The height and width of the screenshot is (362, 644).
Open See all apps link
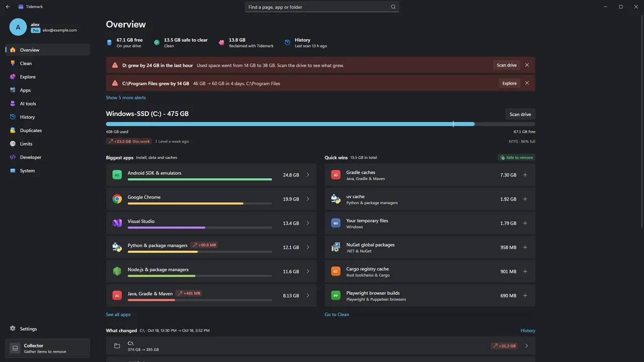click(x=118, y=315)
